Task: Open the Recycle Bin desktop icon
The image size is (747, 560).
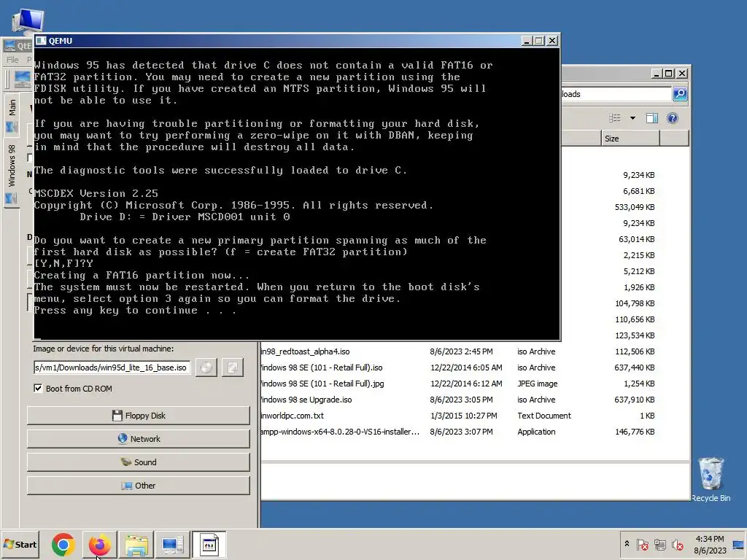Action: 711,479
